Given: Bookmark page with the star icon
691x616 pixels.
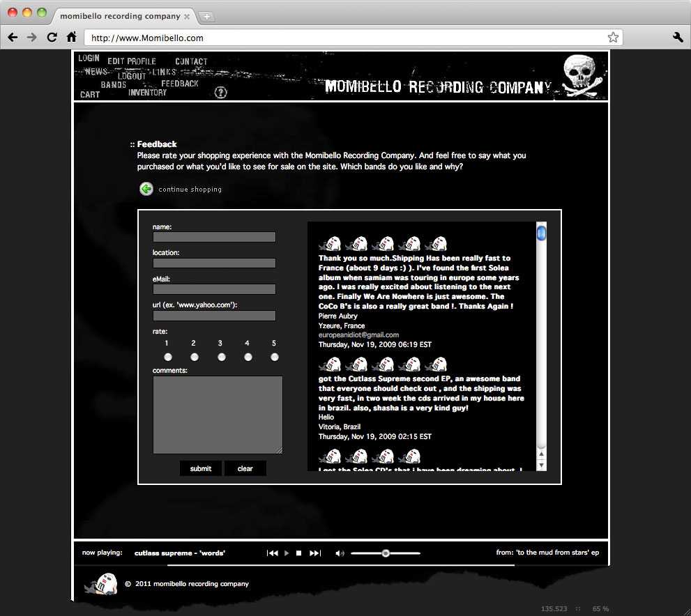Looking at the screenshot, I should pos(613,38).
